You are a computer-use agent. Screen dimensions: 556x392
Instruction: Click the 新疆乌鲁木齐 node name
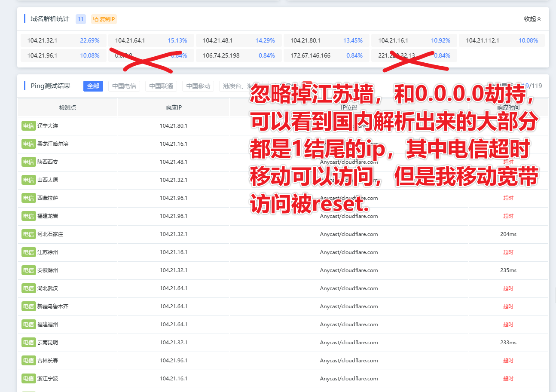point(53,306)
